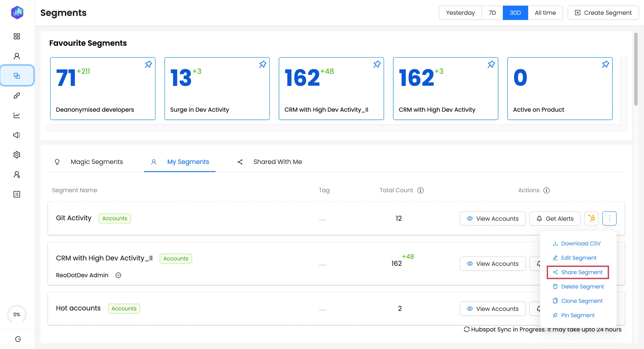Screen dimensions: 644x349
Task: Unpin the Active on Product card
Action: 605,64
